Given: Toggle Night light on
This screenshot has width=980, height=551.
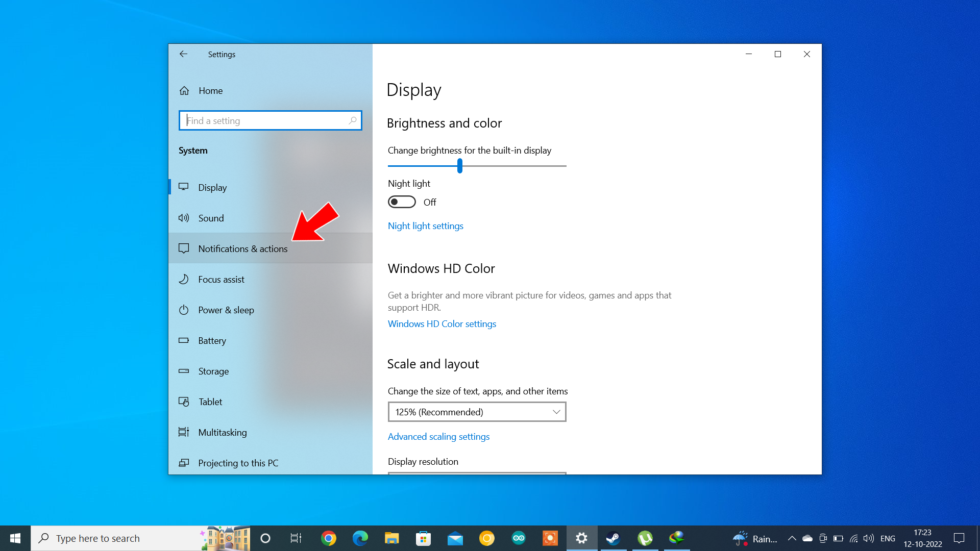Looking at the screenshot, I should click(402, 202).
